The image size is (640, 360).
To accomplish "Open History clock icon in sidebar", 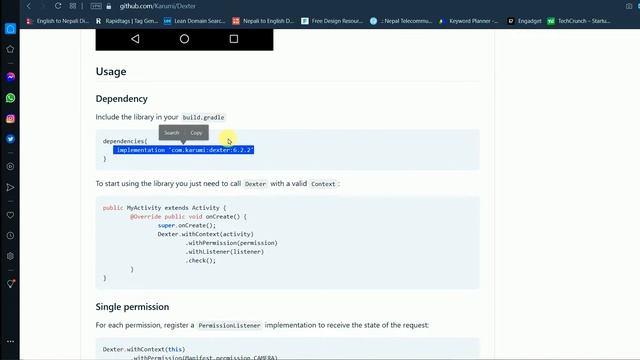I will click(10, 236).
